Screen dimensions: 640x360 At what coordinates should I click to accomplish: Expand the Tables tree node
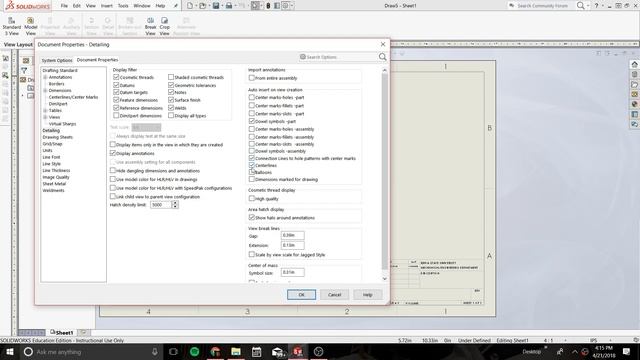click(x=45, y=111)
